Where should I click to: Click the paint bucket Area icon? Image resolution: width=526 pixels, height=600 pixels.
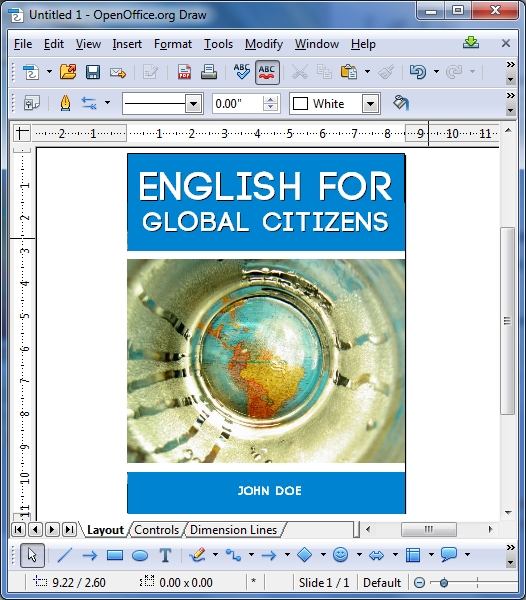point(401,103)
